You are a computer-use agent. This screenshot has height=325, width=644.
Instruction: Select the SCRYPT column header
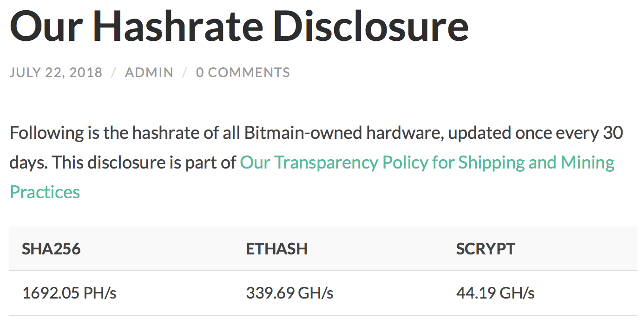pos(486,249)
